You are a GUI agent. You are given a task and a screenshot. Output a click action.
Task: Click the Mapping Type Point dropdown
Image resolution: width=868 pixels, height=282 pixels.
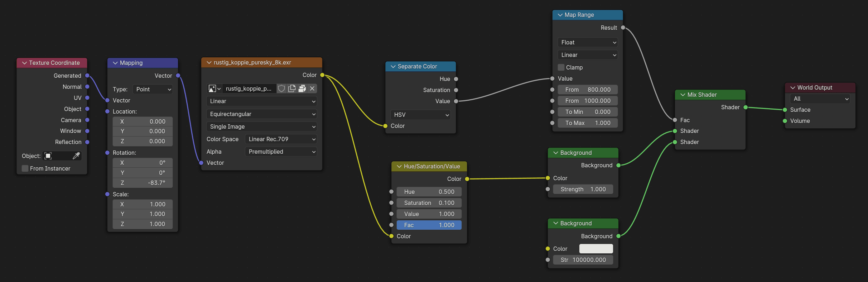click(x=153, y=89)
